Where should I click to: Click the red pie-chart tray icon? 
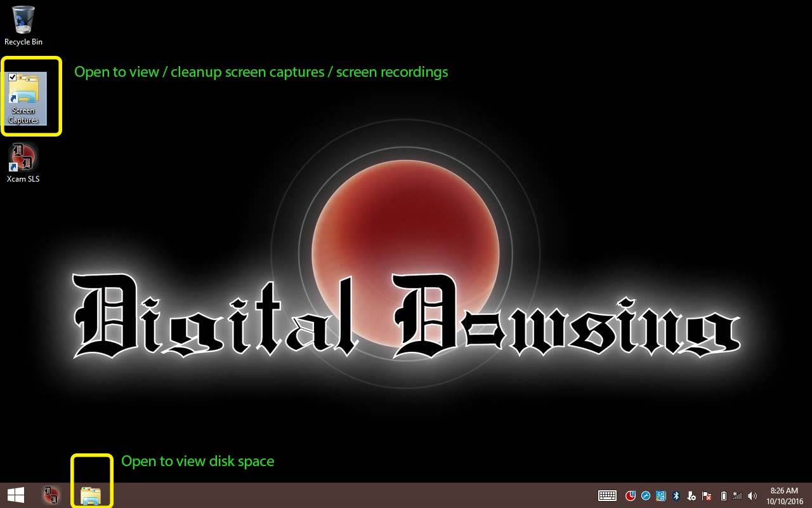point(631,496)
